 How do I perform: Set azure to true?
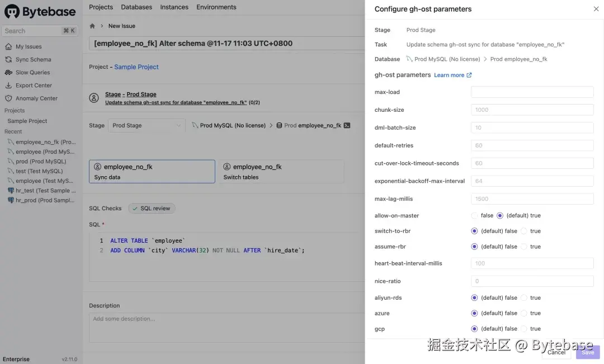coord(524,313)
